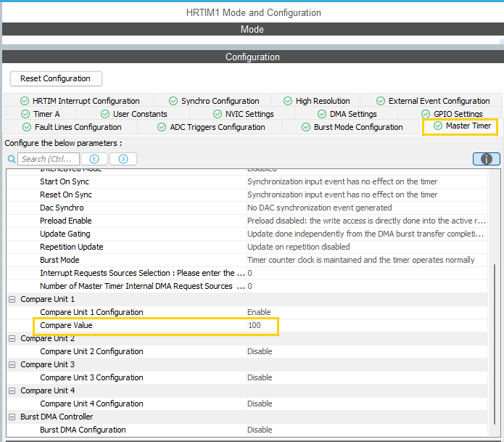504x442 pixels.
Task: Click the Configuration section header
Action: pos(252,57)
